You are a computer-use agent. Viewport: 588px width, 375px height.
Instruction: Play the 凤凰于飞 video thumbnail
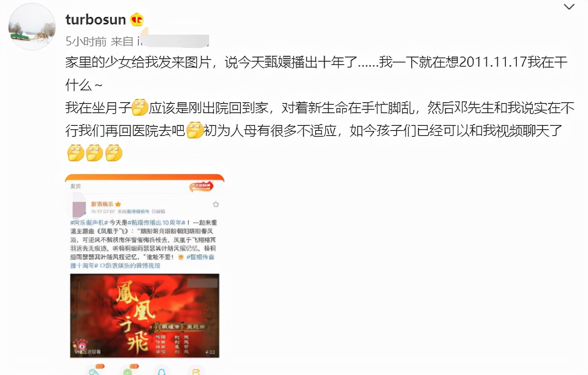[x=145, y=315]
